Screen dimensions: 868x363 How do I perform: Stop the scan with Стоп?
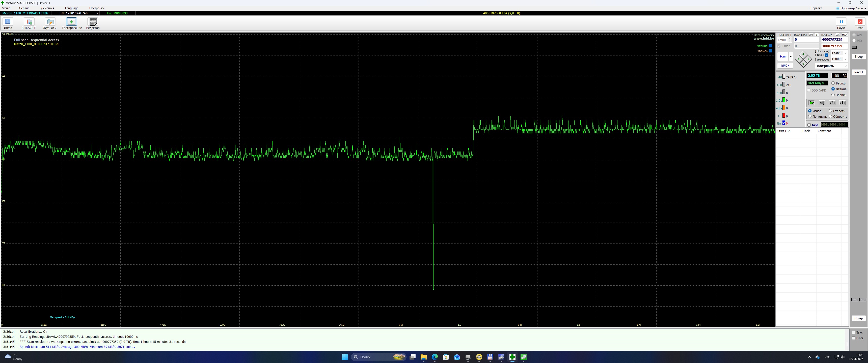click(x=860, y=24)
